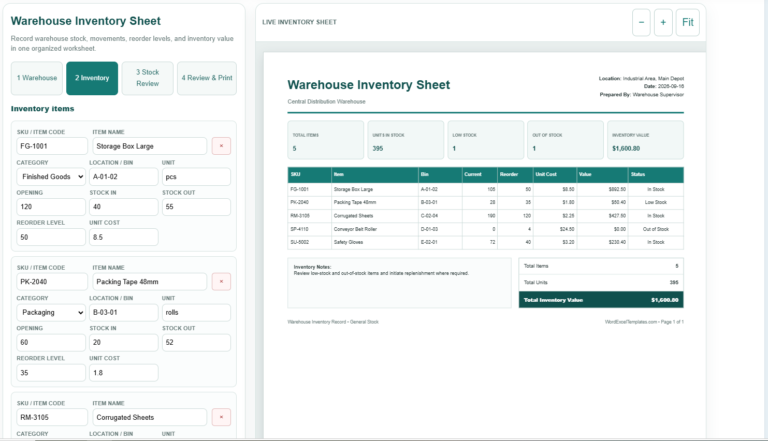The width and height of the screenshot is (768, 441).
Task: Click the Total Inventory Value row
Action: click(x=601, y=300)
